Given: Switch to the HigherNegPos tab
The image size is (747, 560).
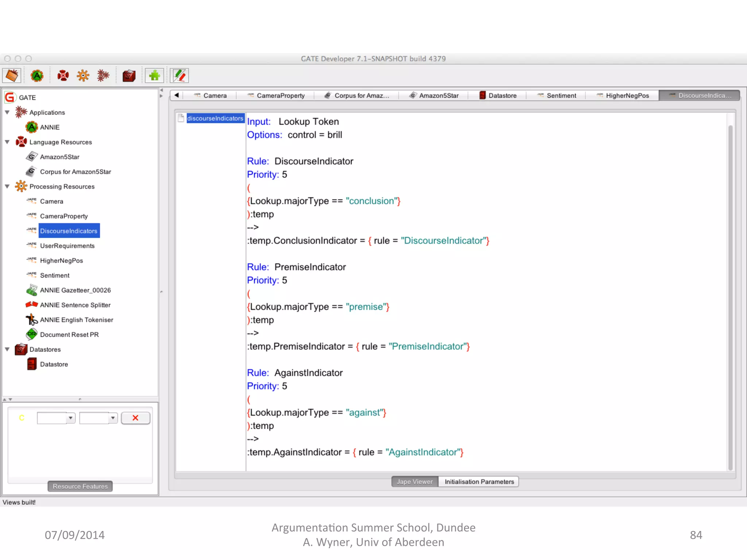Looking at the screenshot, I should coord(623,96).
